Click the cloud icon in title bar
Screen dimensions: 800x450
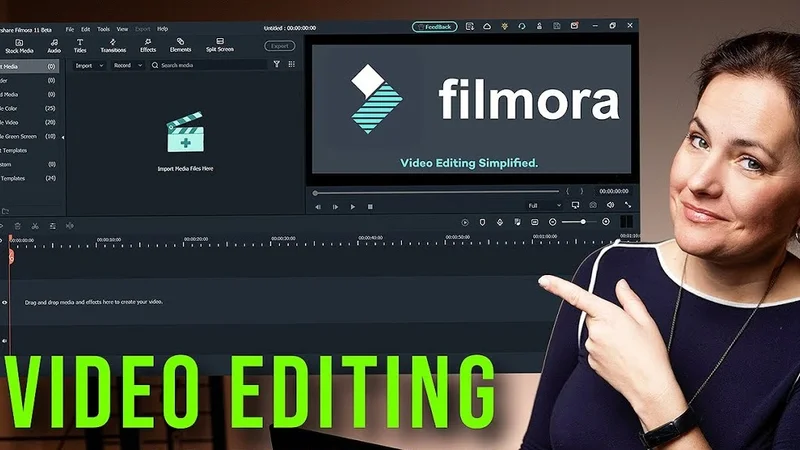487,26
